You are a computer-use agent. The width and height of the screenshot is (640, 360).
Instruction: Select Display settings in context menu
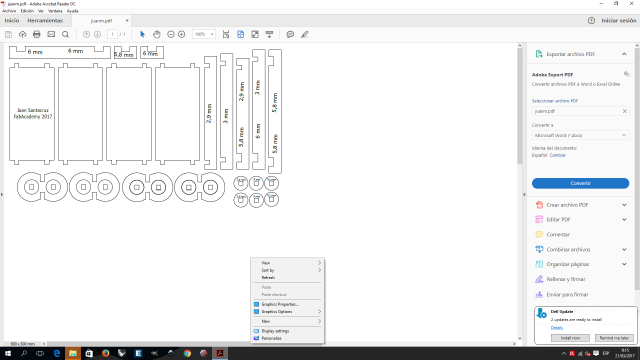287,331
